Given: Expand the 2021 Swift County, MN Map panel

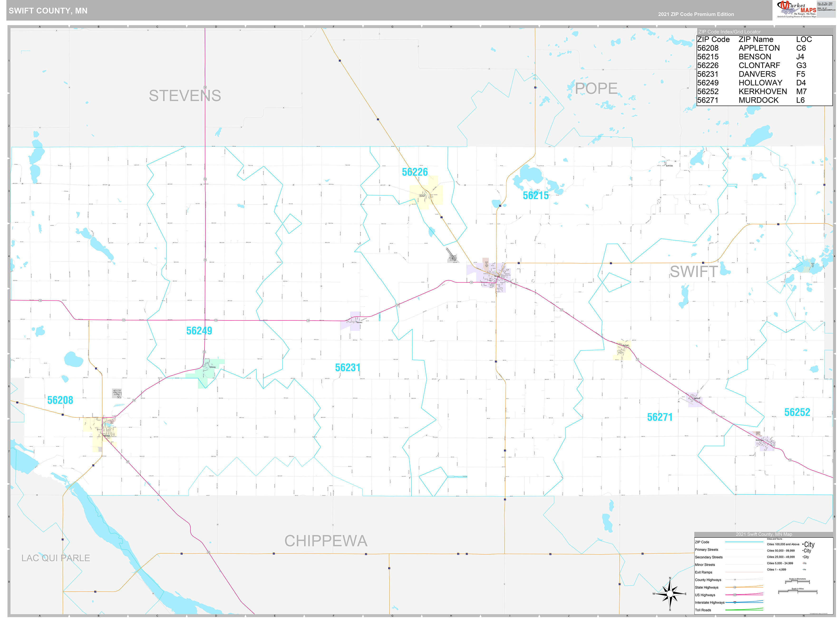Looking at the screenshot, I should point(764,535).
